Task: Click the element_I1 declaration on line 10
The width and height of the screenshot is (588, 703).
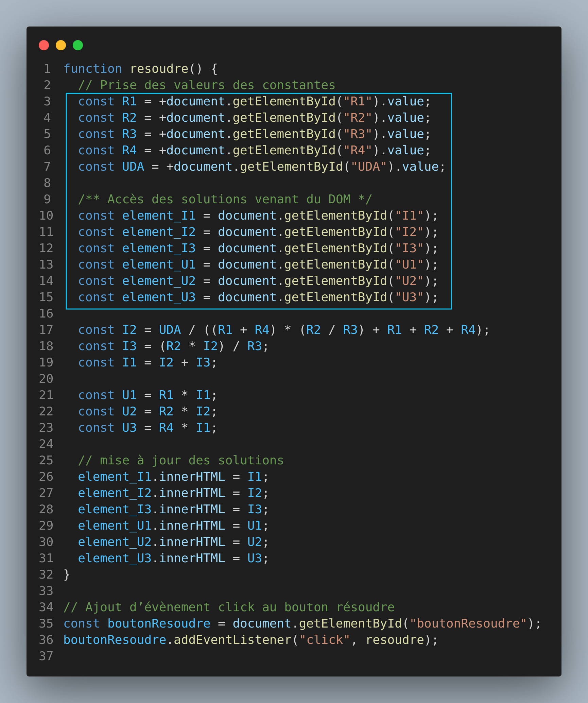Action: coord(159,216)
